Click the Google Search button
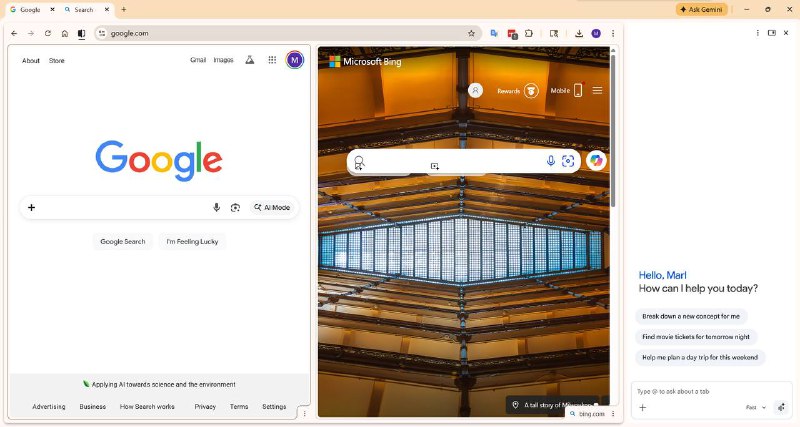Viewport: 800px width, 427px height. coord(122,241)
